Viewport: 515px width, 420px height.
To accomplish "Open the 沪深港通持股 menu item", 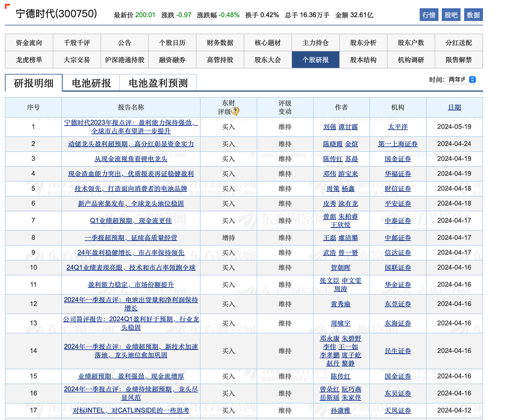I will 125,60.
